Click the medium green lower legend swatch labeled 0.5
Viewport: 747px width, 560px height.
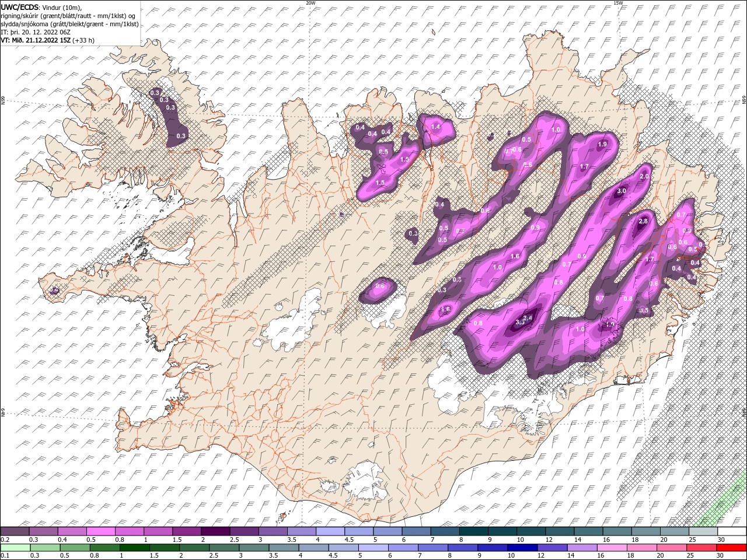pyautogui.click(x=75, y=548)
